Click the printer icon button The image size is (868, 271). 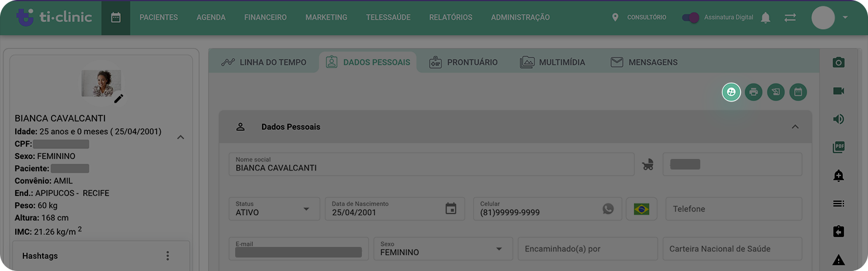pyautogui.click(x=754, y=92)
